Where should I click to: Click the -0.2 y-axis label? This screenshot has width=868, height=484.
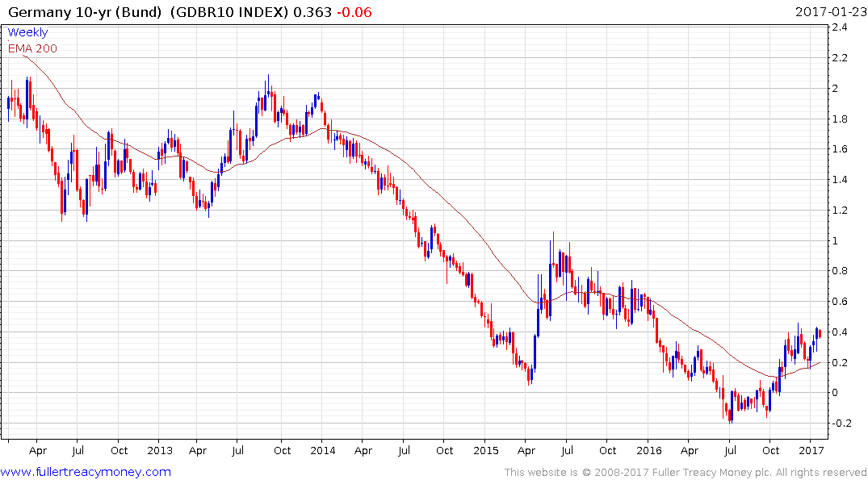pyautogui.click(x=841, y=423)
